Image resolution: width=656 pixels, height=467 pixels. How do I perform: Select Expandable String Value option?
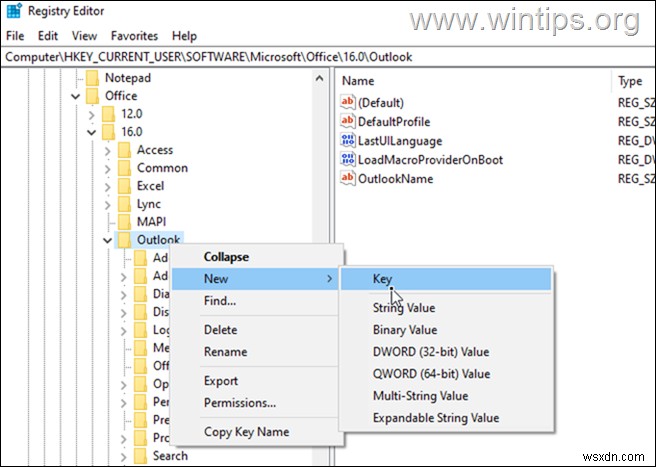coord(446,418)
